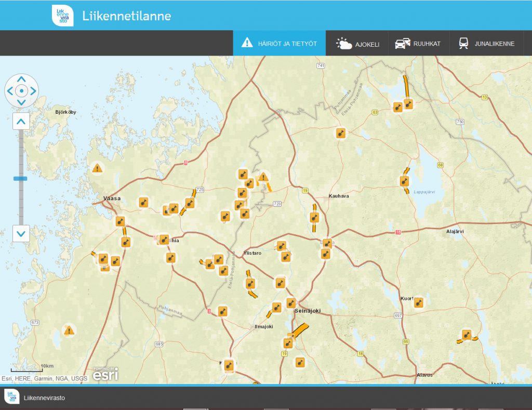The width and height of the screenshot is (532, 410).
Task: Open the Häiriöt ja tietyöt tab
Action: click(x=279, y=43)
